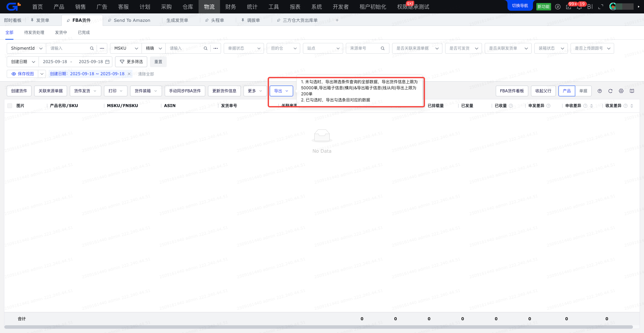Expand the 货件发货 dropdown button

click(86, 91)
